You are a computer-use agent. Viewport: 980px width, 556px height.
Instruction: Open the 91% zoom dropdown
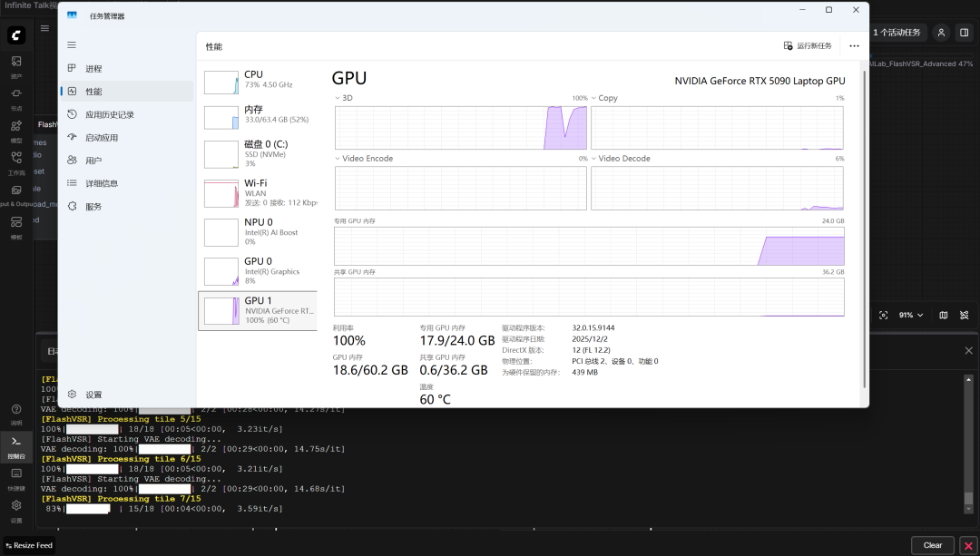[x=911, y=315]
